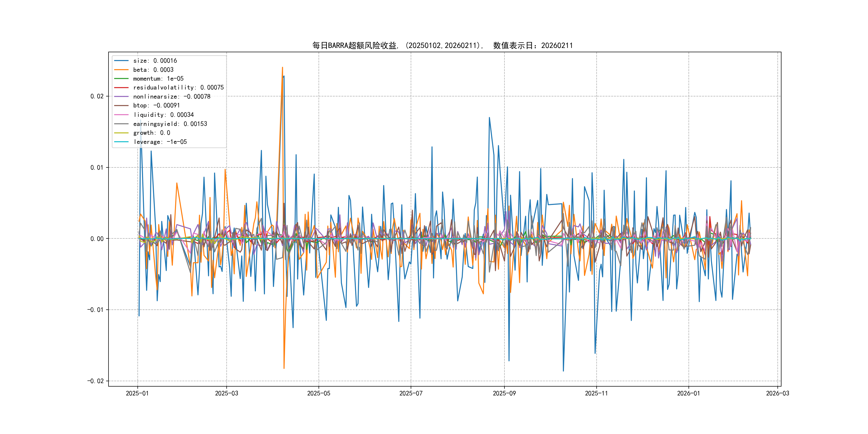
Task: Select the liquidity legend label
Action: (x=163, y=115)
